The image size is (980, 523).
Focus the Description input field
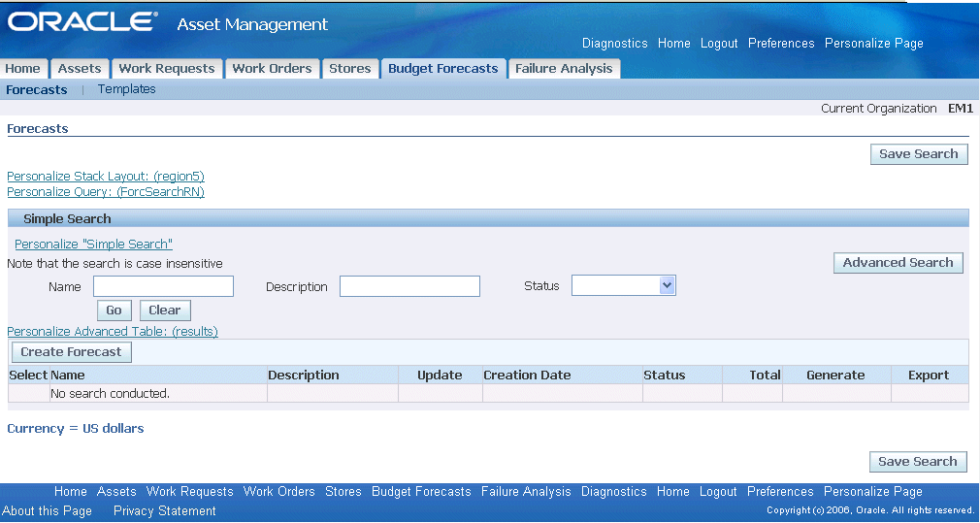tap(409, 286)
